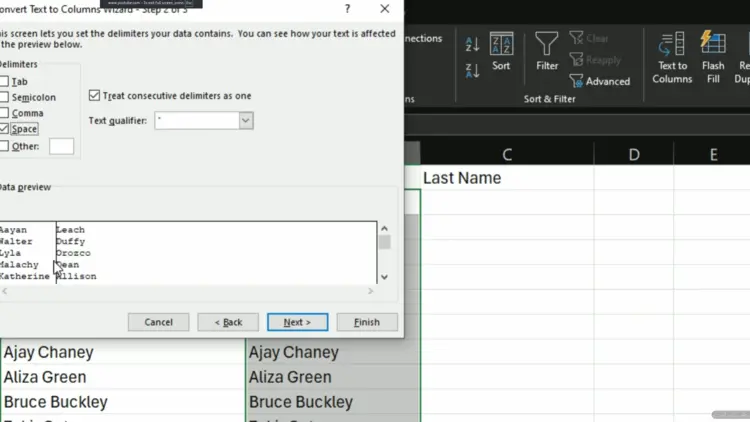
Task: Toggle the Filter funnel button
Action: (x=547, y=52)
